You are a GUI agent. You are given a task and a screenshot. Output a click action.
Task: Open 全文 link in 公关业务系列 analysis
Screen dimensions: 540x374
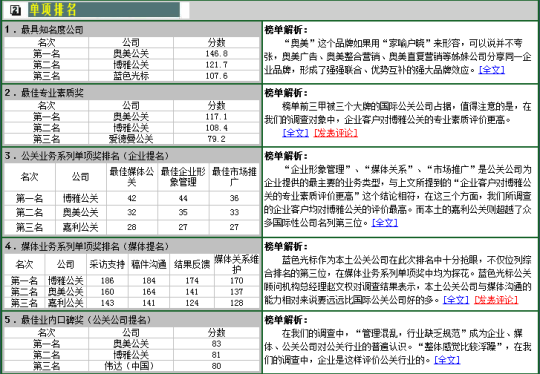[385, 223]
